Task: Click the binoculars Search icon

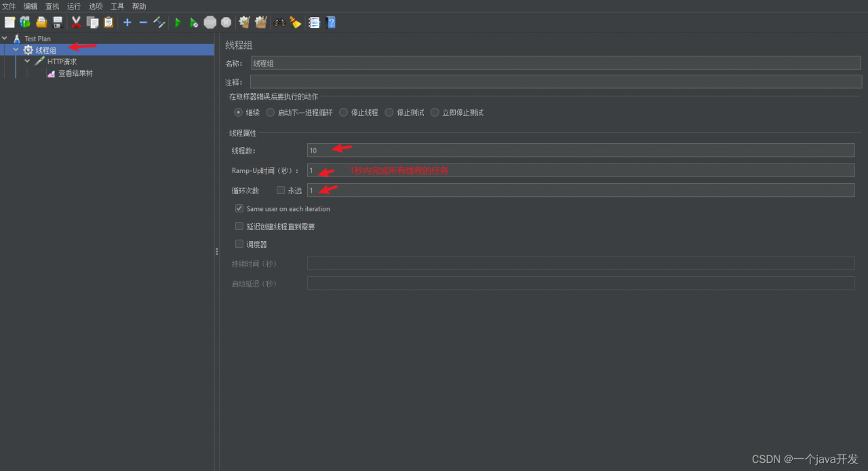Action: tap(279, 22)
